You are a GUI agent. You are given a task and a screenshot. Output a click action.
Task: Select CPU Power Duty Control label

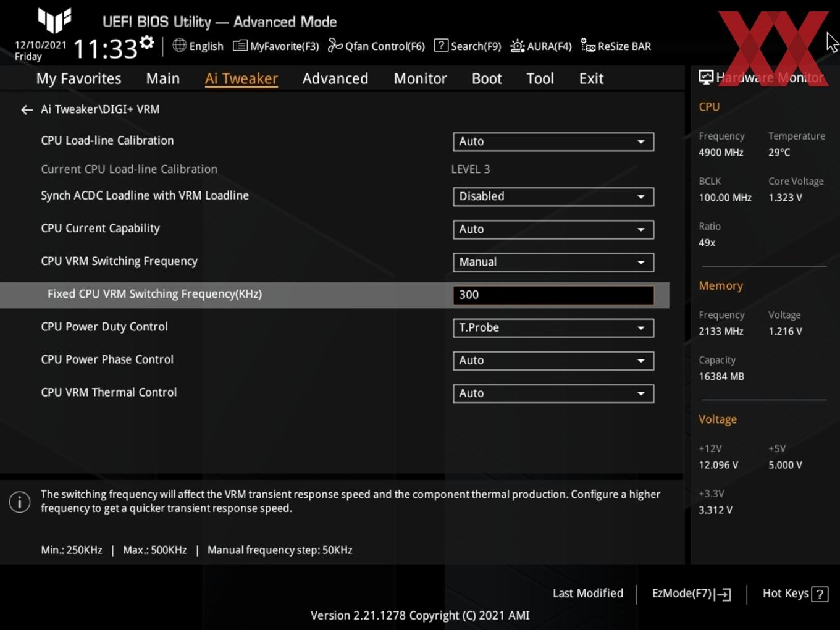pyautogui.click(x=104, y=326)
